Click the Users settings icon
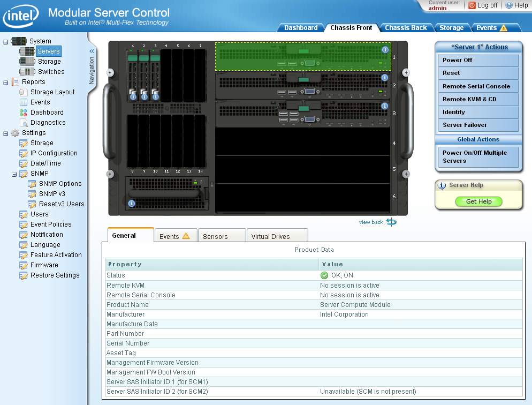The image size is (532, 405). (24, 214)
